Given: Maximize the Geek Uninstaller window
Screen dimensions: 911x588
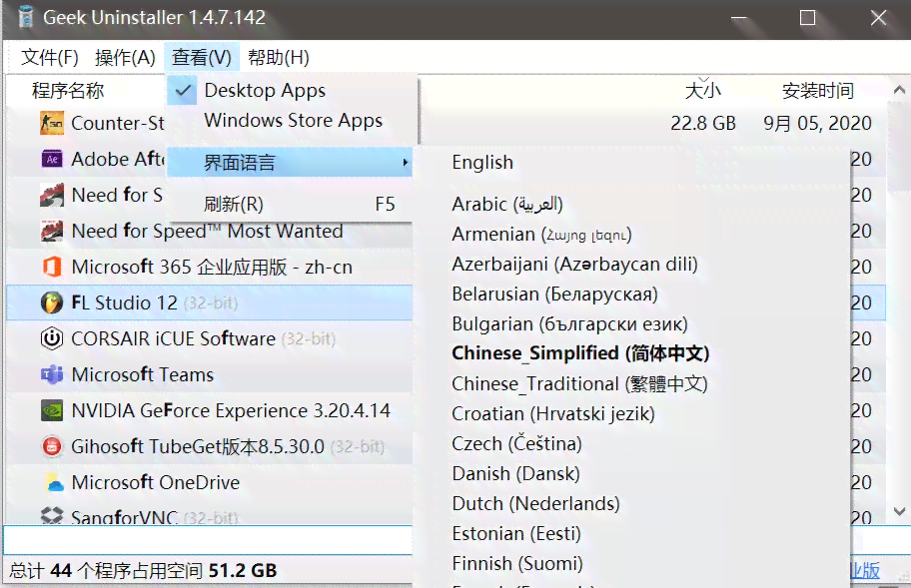Looking at the screenshot, I should [x=807, y=17].
